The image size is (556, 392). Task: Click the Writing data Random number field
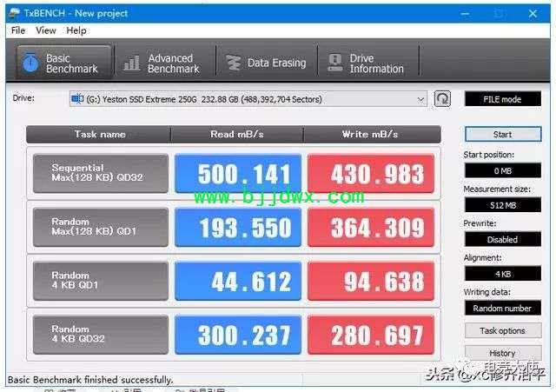(x=503, y=309)
